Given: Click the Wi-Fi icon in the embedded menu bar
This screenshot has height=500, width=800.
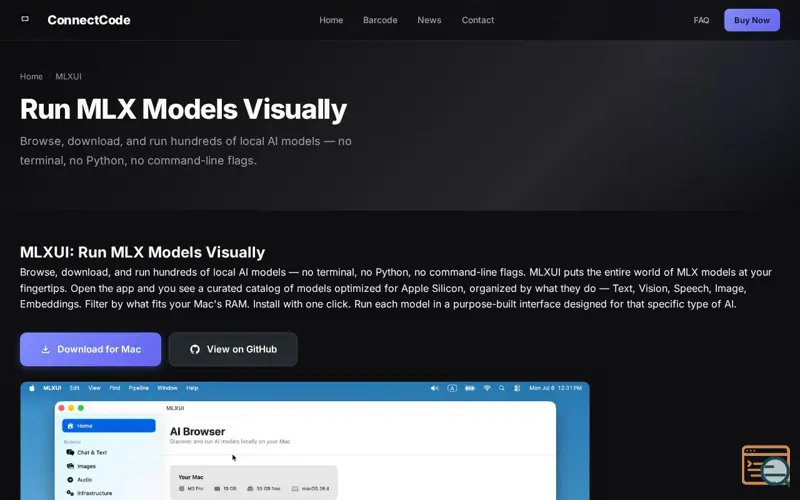Looking at the screenshot, I should (487, 388).
